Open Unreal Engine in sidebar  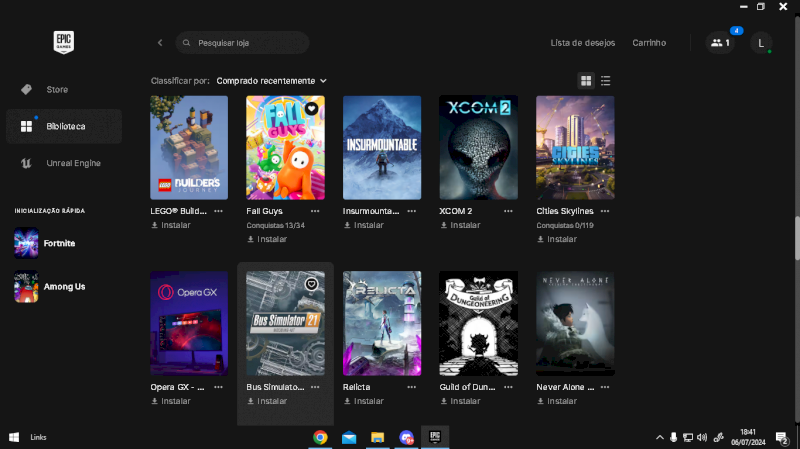(72, 163)
